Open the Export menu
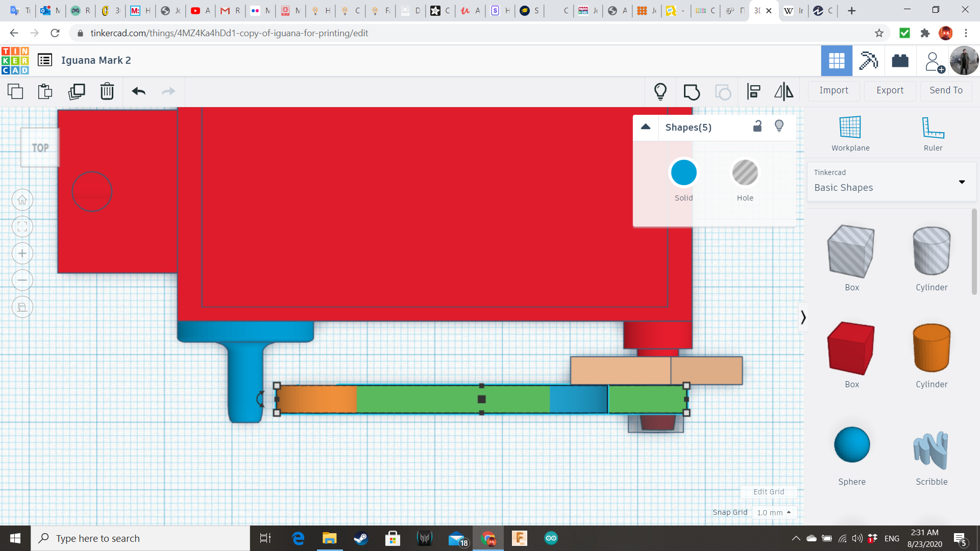The height and width of the screenshot is (551, 980). pos(890,90)
